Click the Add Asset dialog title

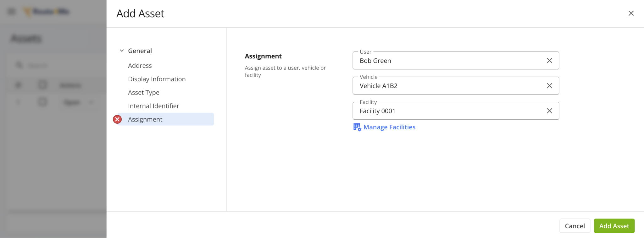click(140, 14)
